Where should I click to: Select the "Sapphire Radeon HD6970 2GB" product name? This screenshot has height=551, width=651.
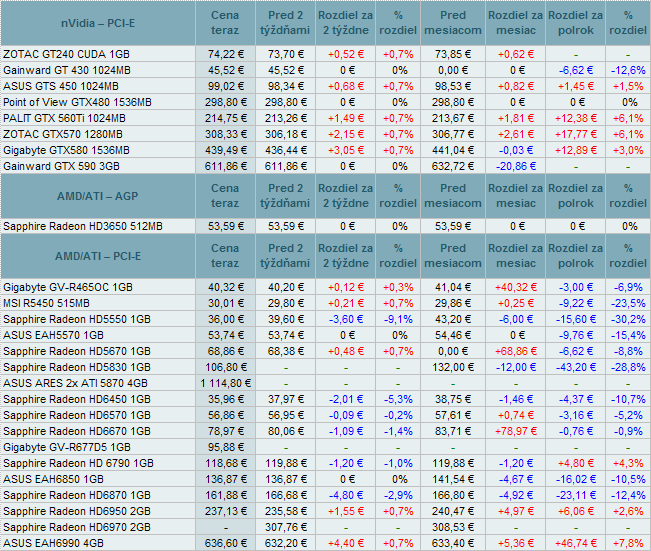pos(77,527)
